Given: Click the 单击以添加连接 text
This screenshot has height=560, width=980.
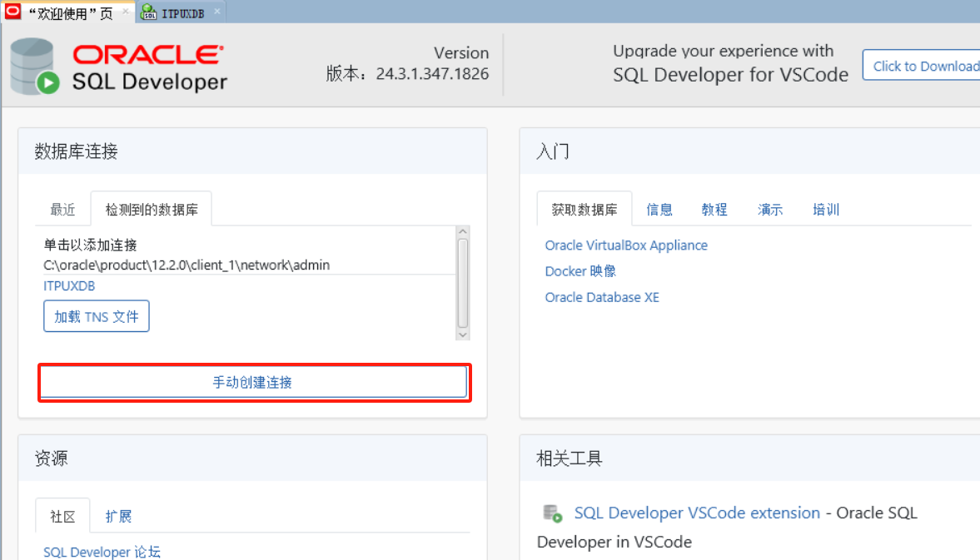Looking at the screenshot, I should (90, 245).
